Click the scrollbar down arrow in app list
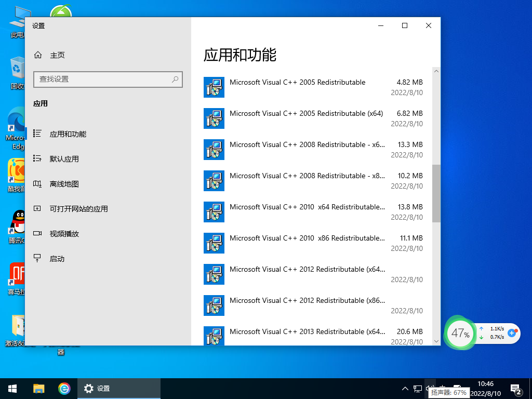Image resolution: width=532 pixels, height=399 pixels. tap(436, 341)
